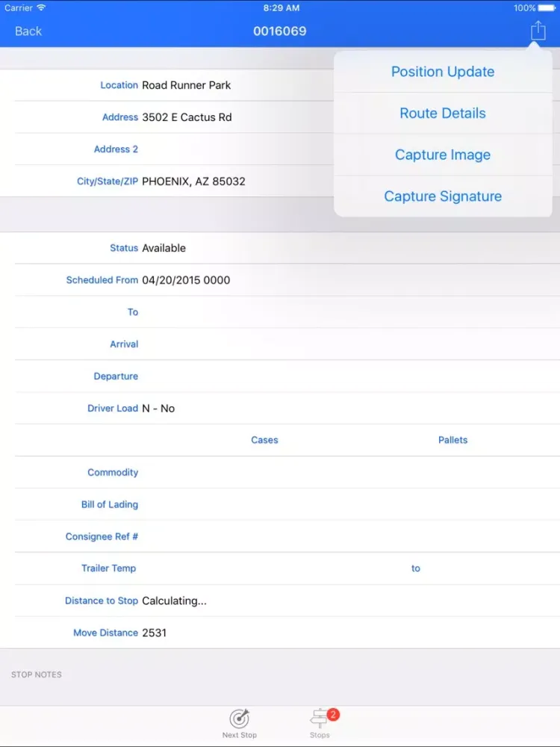Open the Next Stop target icon
The height and width of the screenshot is (747, 560).
(x=239, y=719)
